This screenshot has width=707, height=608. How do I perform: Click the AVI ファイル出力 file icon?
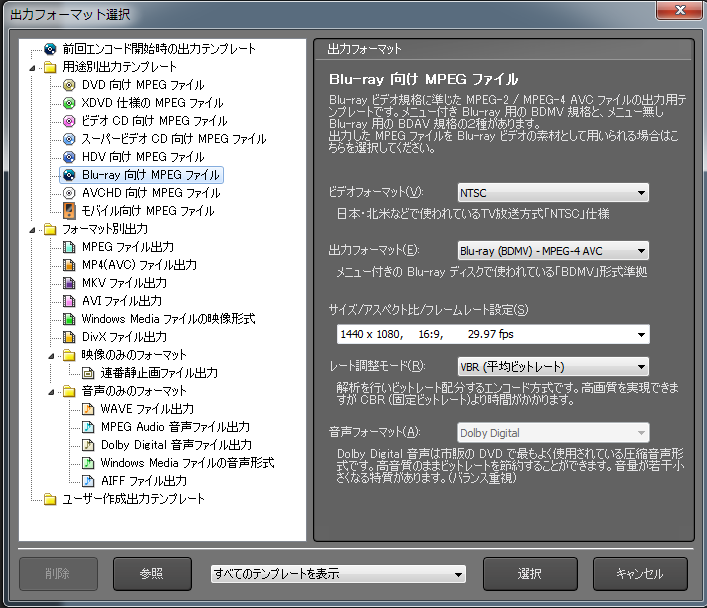69,301
